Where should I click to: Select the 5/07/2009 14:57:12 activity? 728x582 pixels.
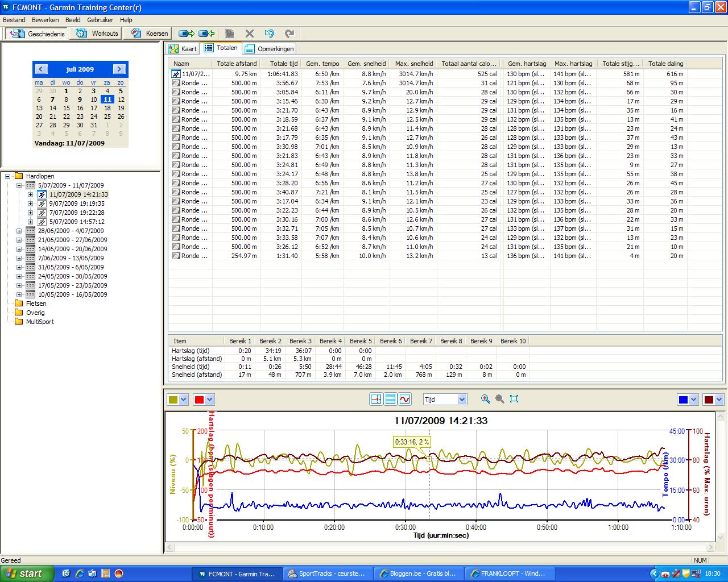click(77, 222)
